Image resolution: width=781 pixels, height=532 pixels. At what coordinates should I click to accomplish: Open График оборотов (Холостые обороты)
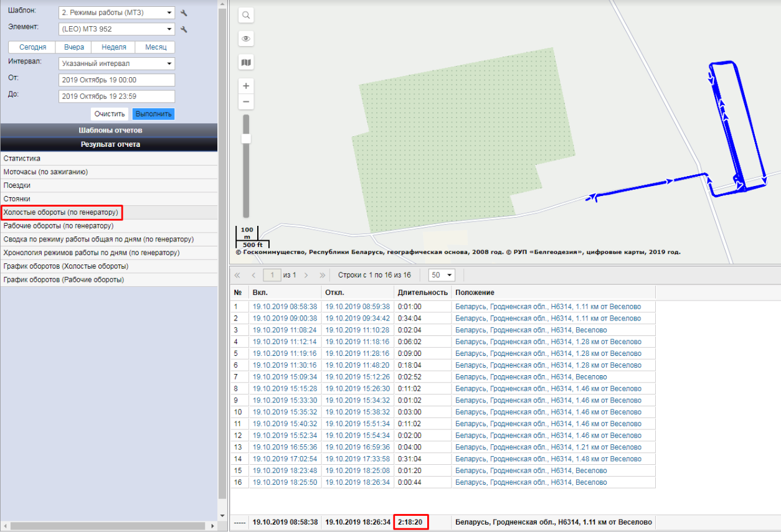[x=109, y=266]
